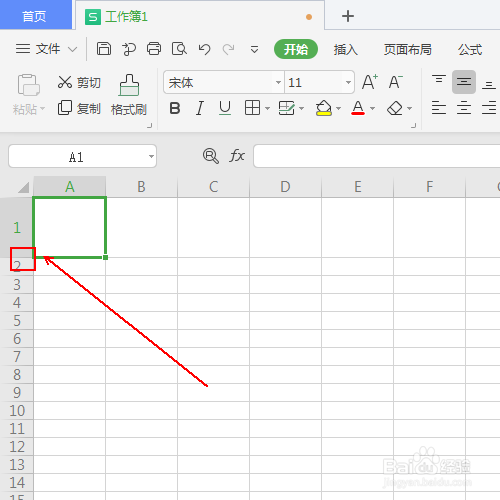The height and width of the screenshot is (500, 500).
Task: Add a new tab with plus button
Action: (348, 16)
